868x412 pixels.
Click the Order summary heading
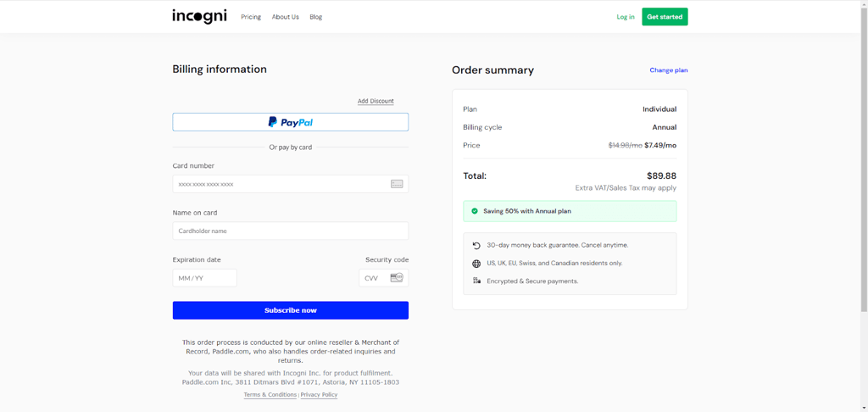tap(493, 70)
